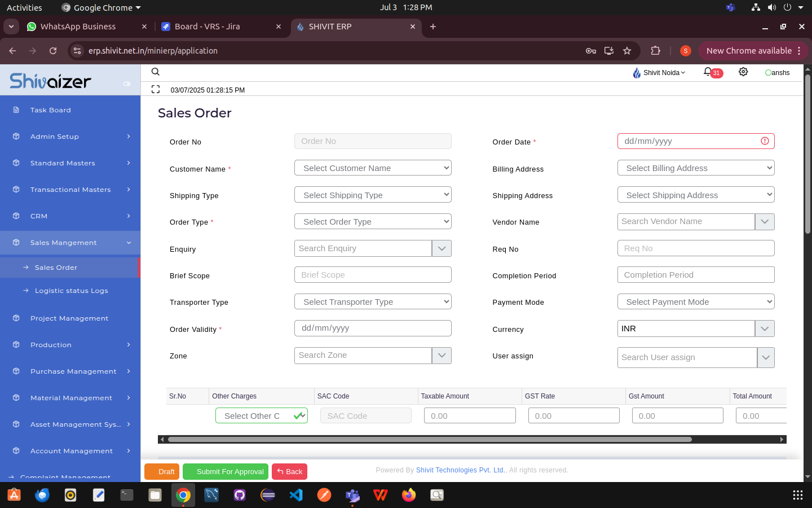Open the notifications bell with badge 31
Viewport: 812px width, 508px height.
pos(708,72)
